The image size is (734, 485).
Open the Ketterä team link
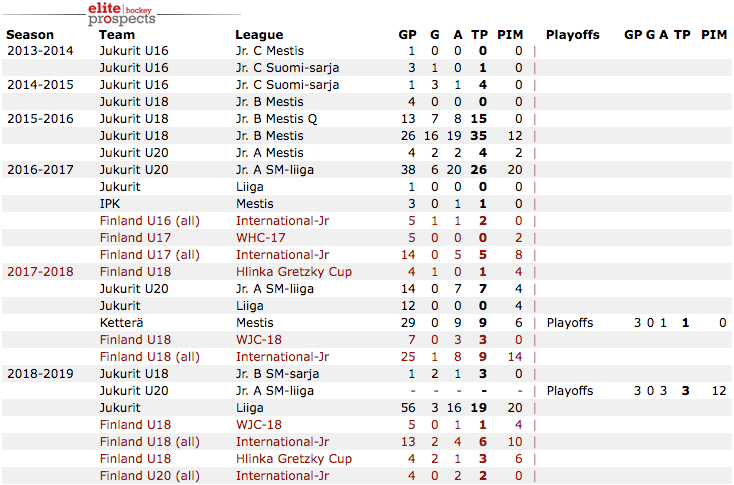click(x=122, y=322)
